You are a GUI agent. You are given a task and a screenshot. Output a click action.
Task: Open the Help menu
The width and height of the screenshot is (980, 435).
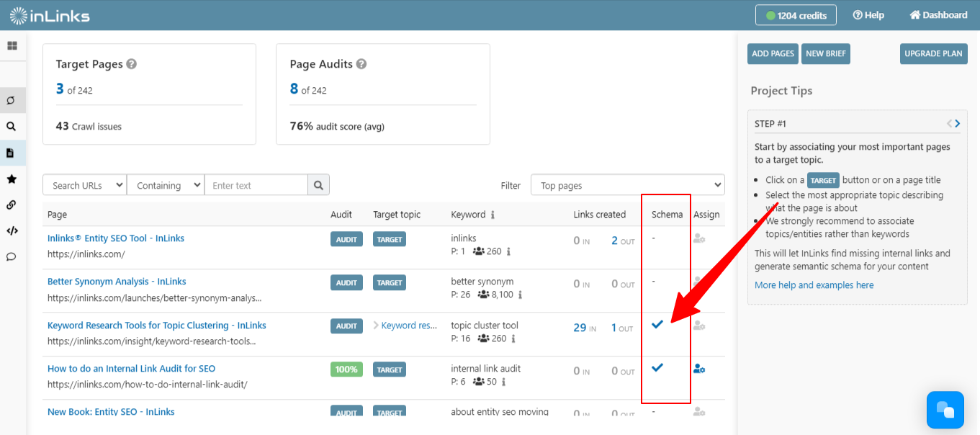(868, 15)
